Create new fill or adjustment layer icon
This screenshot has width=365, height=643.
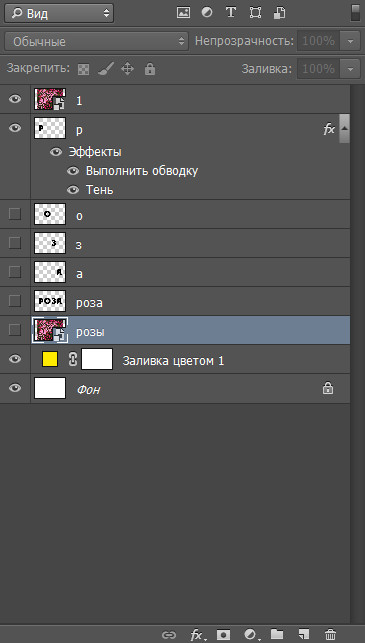pyautogui.click(x=251, y=635)
